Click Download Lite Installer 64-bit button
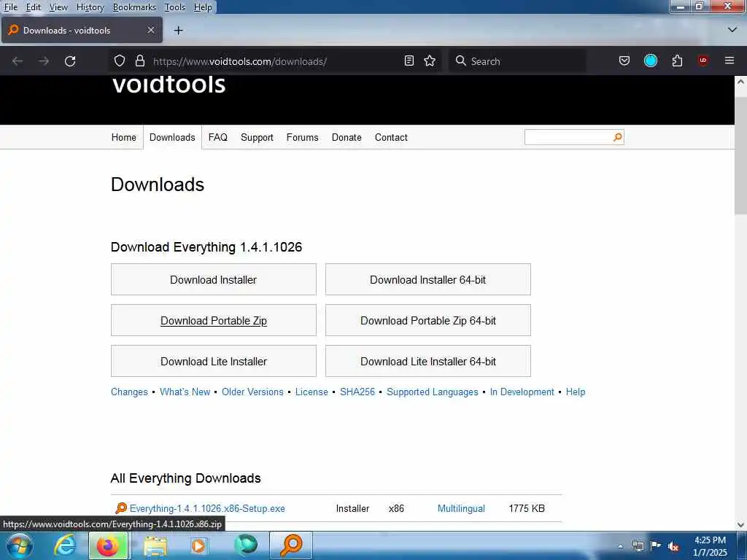Viewport: 747px width, 560px height. [x=427, y=362]
